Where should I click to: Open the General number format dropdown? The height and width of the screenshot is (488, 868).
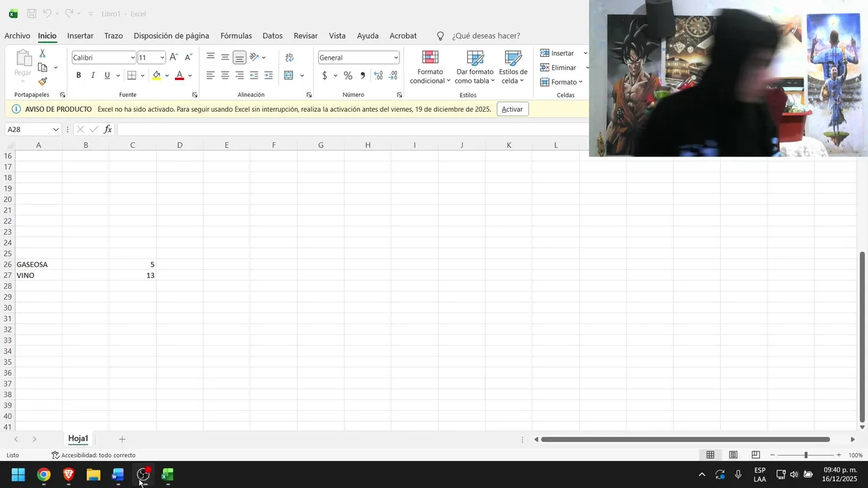coord(395,58)
